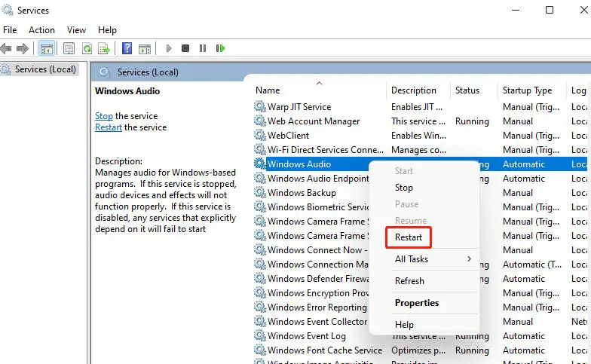Toggle Show/Hide Action Pane icon
This screenshot has width=591, height=364.
(145, 48)
